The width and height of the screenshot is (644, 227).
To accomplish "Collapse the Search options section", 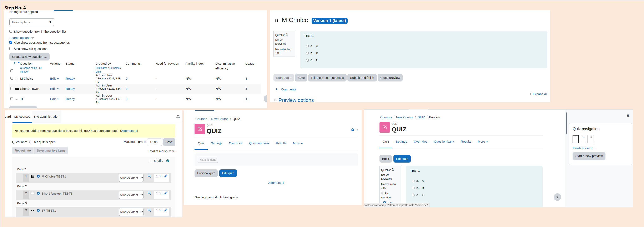I will pos(21,38).
